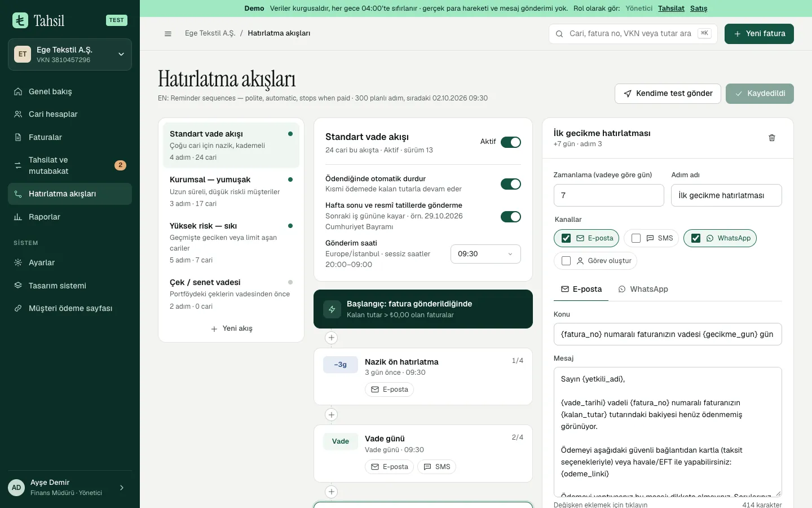Switch to the E-posta message tab
This screenshot has width=812, height=508.
click(581, 289)
